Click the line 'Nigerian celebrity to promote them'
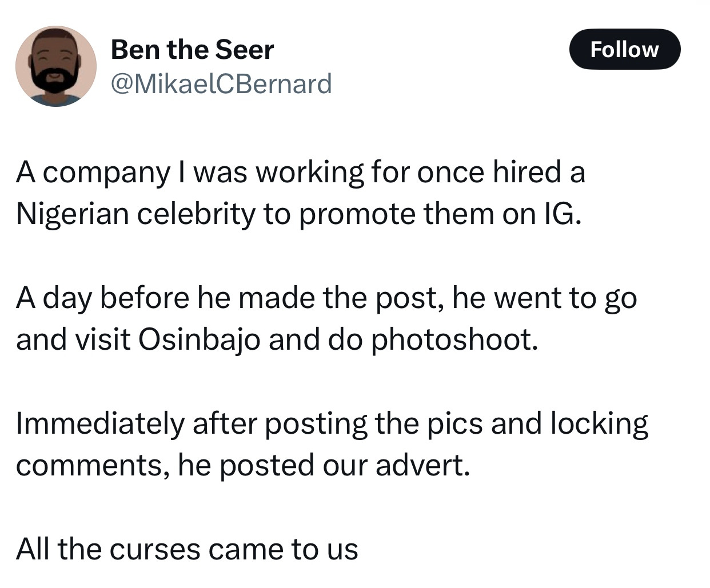This screenshot has width=710, height=588. [x=298, y=214]
